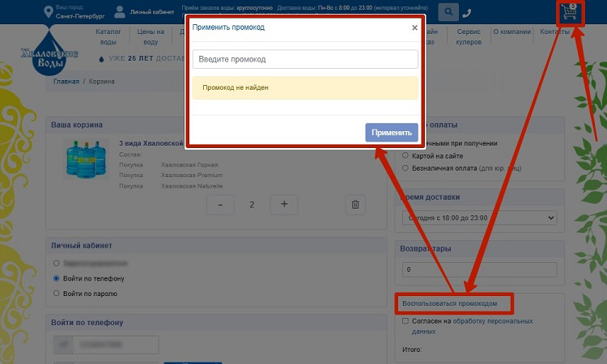Open Личный кабинет user icon
Screen dimensions: 607x364
[x=120, y=12]
